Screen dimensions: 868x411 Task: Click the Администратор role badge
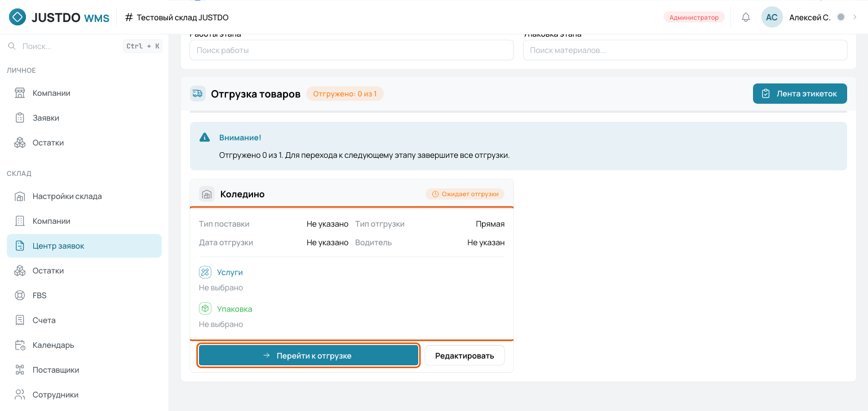coord(694,17)
